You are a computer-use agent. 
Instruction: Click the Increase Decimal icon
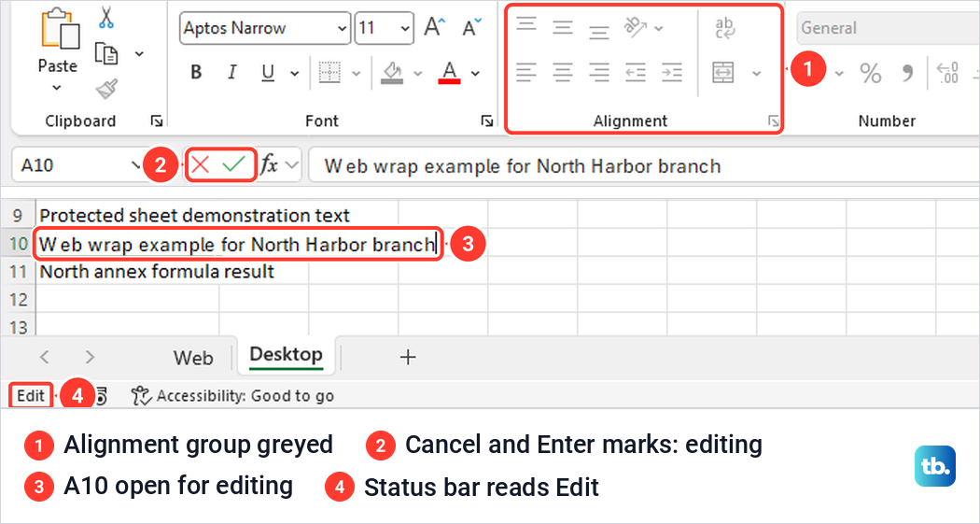click(947, 73)
